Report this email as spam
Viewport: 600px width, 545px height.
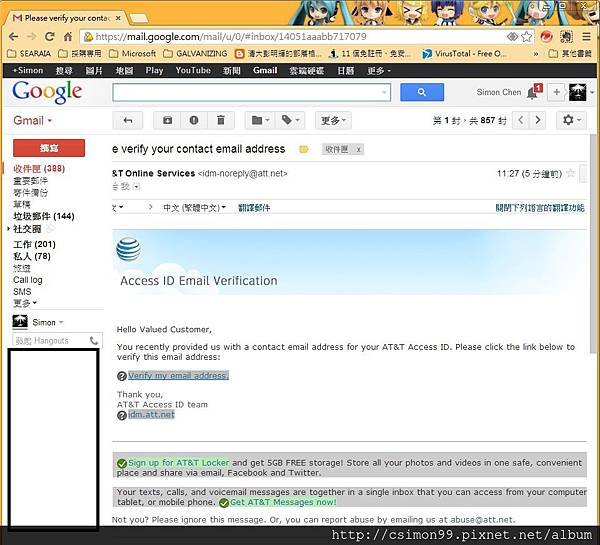(x=194, y=121)
